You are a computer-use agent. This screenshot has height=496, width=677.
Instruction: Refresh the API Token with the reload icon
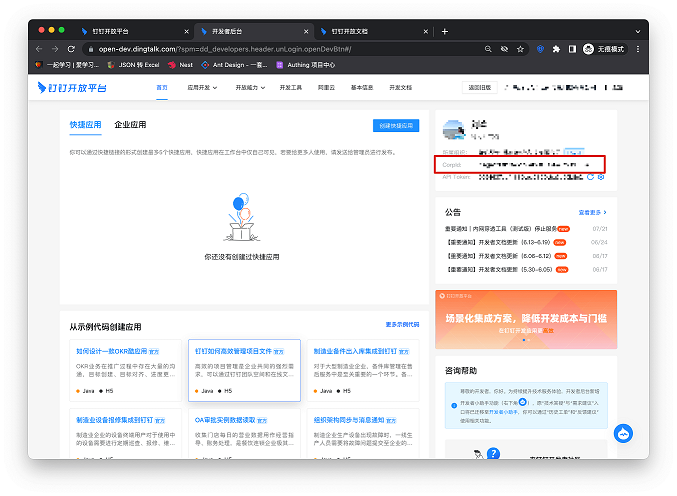[591, 177]
